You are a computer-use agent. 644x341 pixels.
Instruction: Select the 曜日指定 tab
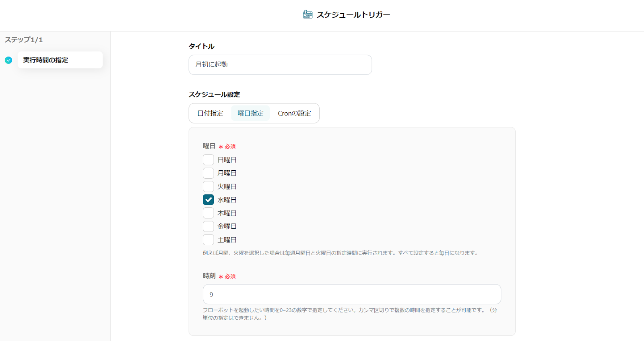250,114
